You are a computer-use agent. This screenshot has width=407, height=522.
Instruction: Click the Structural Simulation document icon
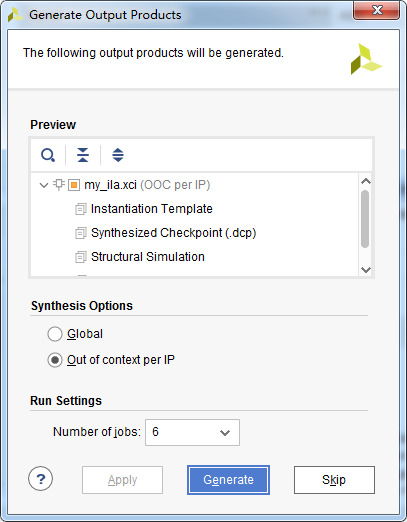[x=81, y=257]
